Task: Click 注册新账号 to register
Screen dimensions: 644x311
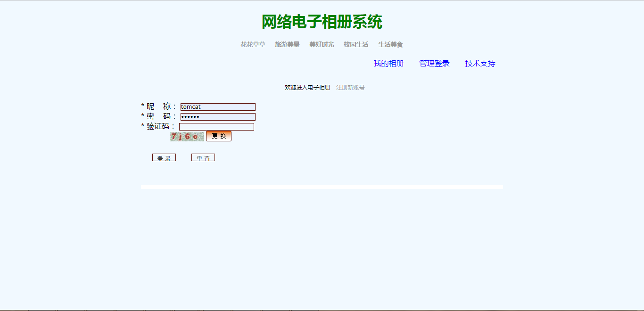Action: (350, 88)
